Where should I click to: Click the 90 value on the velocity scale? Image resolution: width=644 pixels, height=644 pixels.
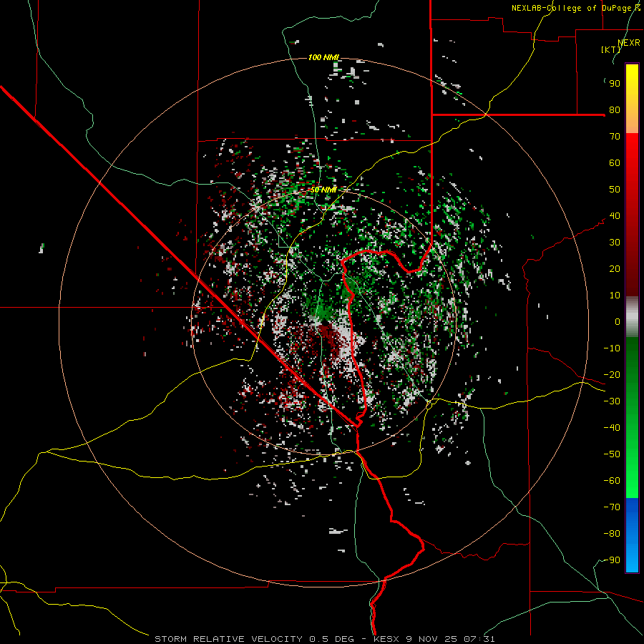(x=615, y=84)
